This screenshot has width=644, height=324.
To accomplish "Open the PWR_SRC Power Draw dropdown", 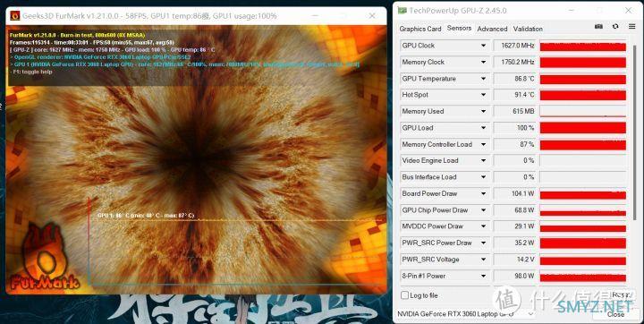I will coord(483,243).
